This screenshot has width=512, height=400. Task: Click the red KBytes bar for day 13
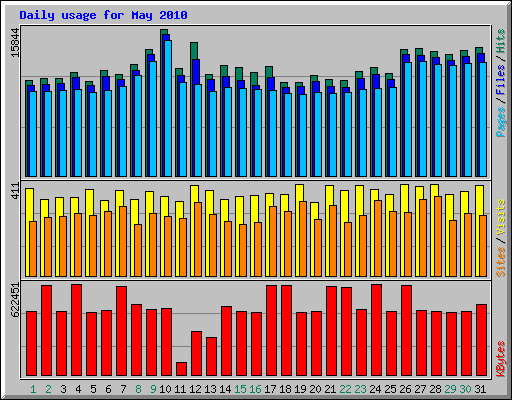212,356
